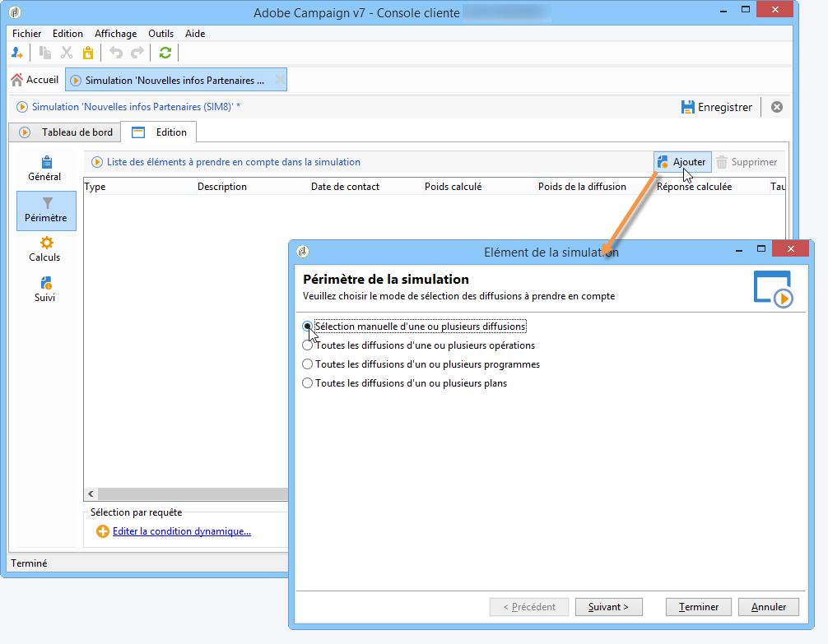
Task: Open the Aide menu
Action: click(195, 33)
